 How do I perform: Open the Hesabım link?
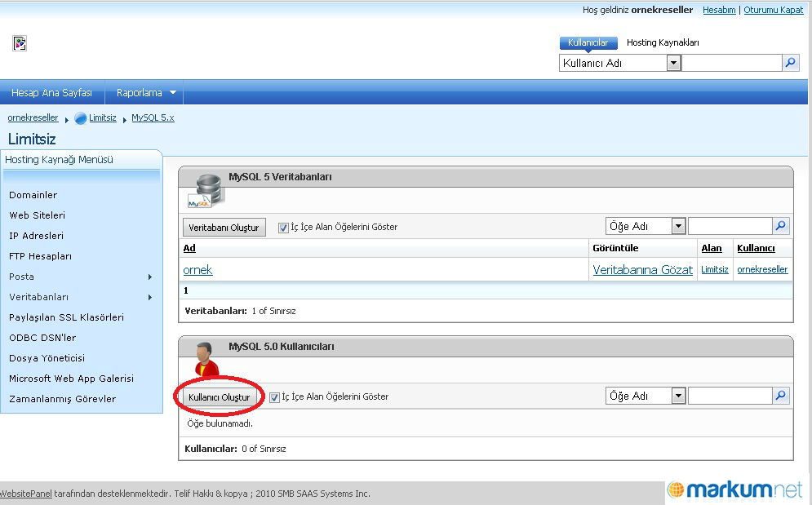[719, 10]
